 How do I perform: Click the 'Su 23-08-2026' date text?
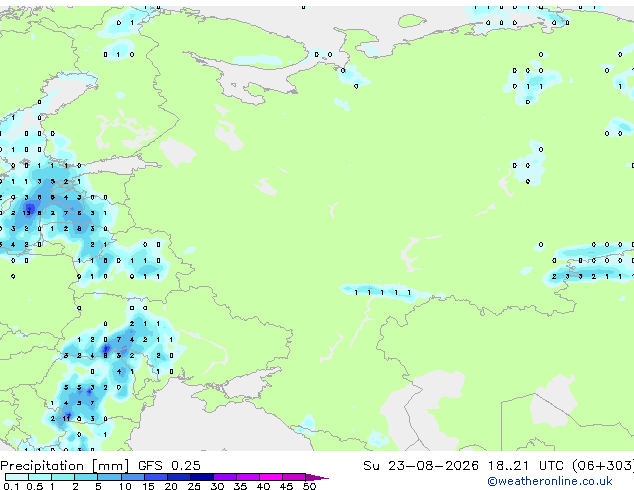[x=421, y=466]
